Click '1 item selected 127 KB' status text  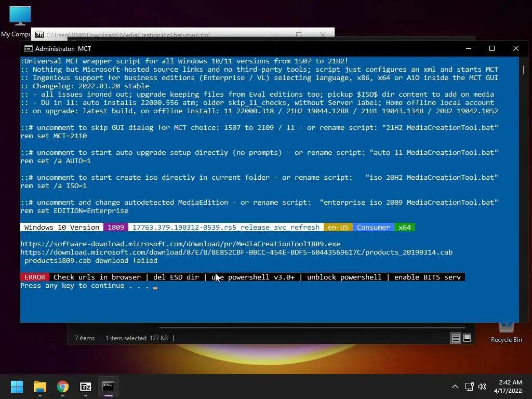point(137,338)
